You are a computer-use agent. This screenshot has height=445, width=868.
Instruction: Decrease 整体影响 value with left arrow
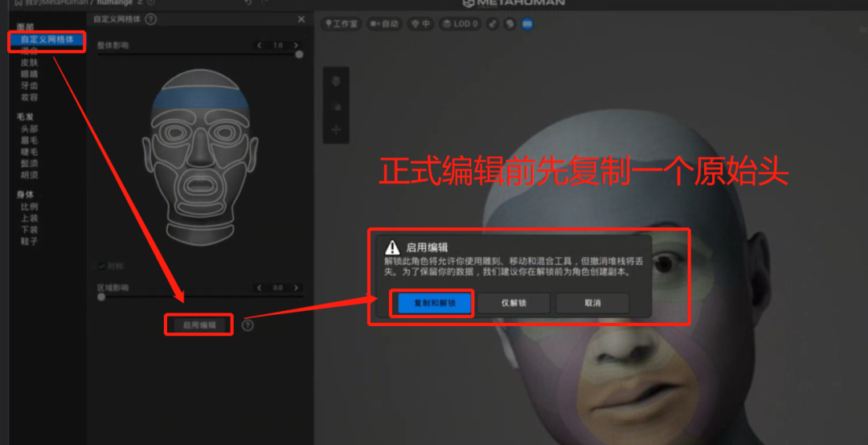coord(259,46)
